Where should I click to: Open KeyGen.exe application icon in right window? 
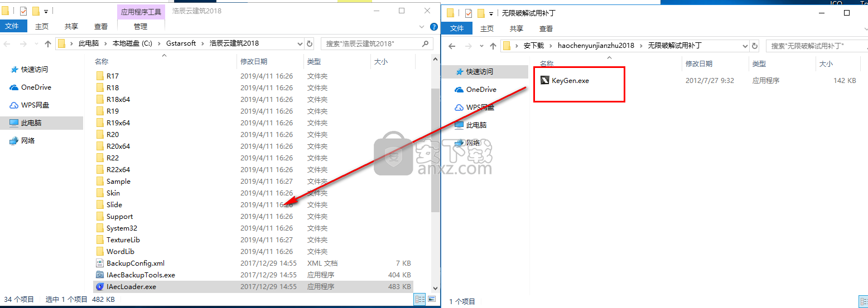[x=545, y=80]
